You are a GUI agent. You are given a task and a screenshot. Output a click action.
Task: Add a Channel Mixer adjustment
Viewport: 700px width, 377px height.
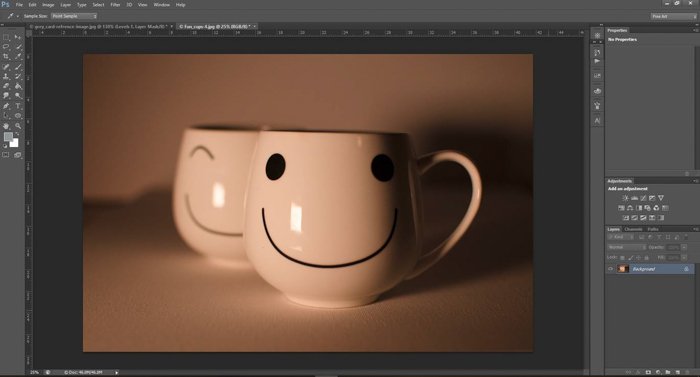[x=656, y=208]
